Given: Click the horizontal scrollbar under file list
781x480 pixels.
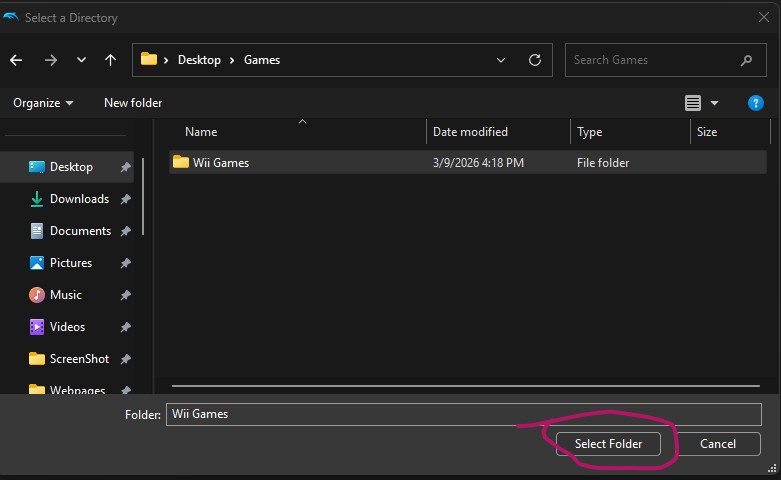Looking at the screenshot, I should (x=468, y=385).
